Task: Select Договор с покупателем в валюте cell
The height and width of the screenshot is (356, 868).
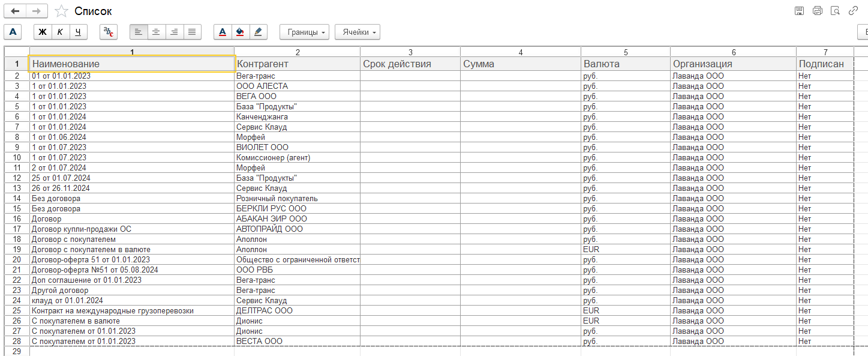Action: 131,250
